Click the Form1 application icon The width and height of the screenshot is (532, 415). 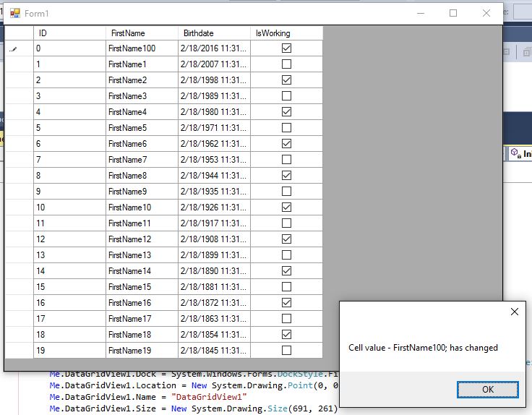coord(14,13)
